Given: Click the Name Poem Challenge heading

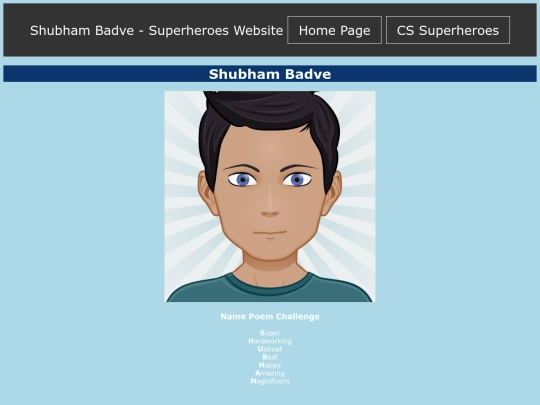Looking at the screenshot, I should pyautogui.click(x=270, y=316).
